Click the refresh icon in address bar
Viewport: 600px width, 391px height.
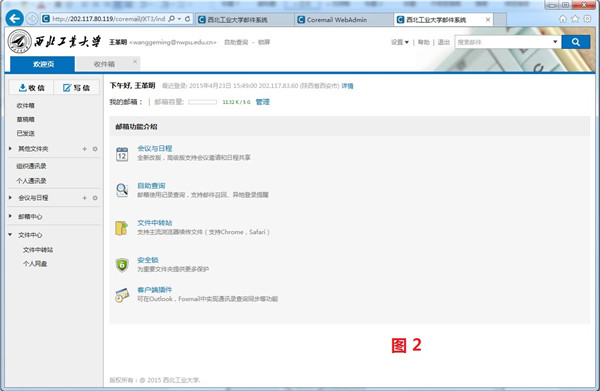pyautogui.click(x=188, y=19)
